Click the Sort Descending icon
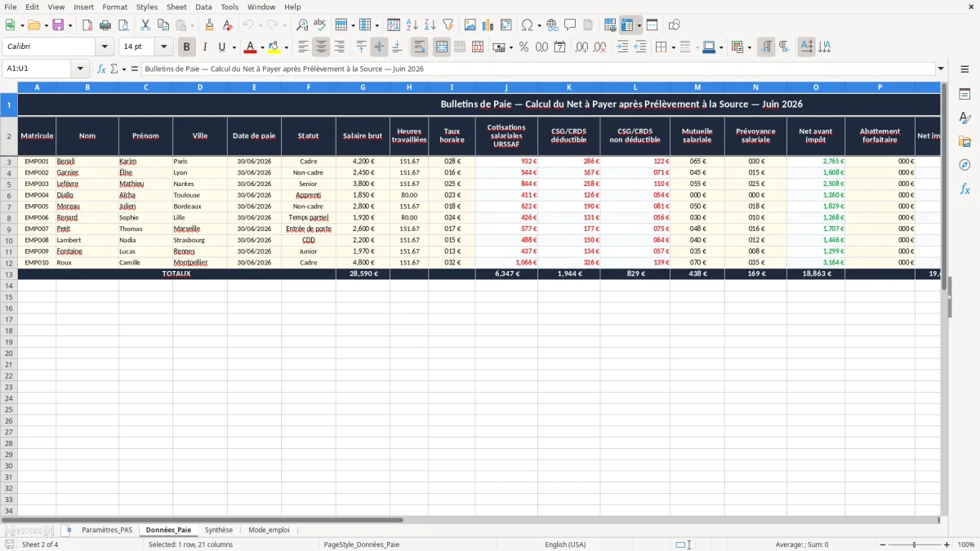980x551 pixels. [430, 25]
